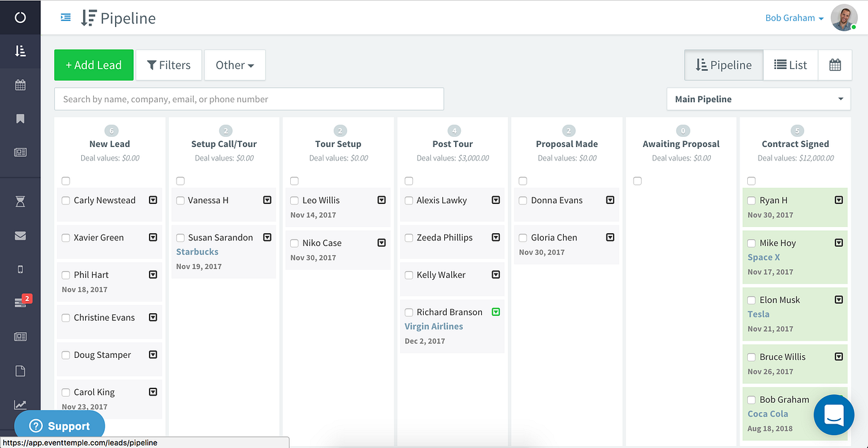The height and width of the screenshot is (448, 868).
Task: Switch to the List view tab
Action: 791,65
